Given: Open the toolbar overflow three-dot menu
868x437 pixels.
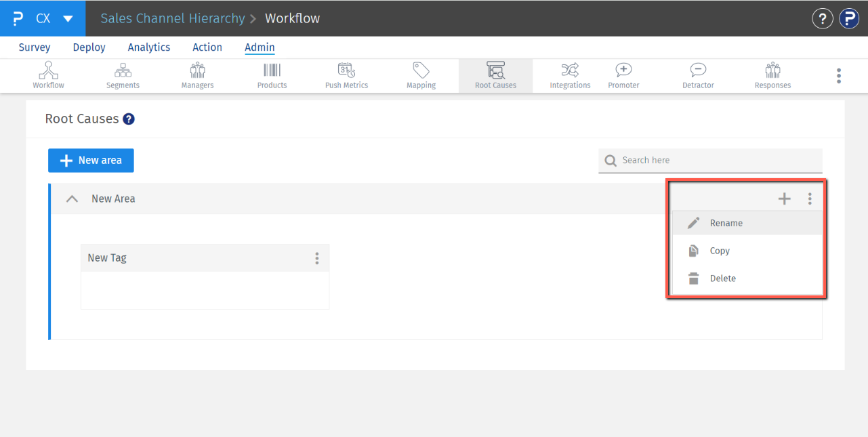Looking at the screenshot, I should click(x=839, y=76).
